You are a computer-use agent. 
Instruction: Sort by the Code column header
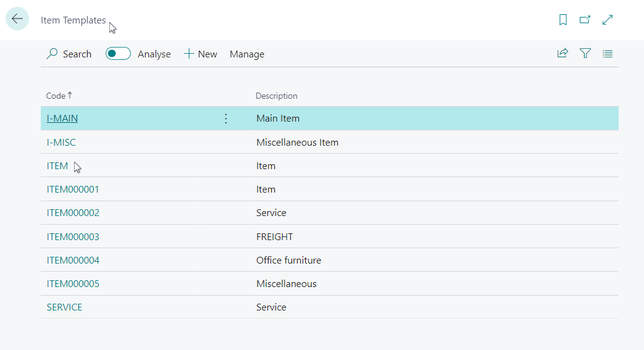click(59, 96)
